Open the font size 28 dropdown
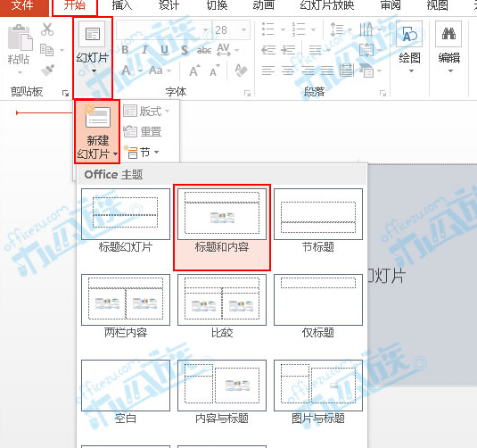Screen dimensions: 477x448 pos(243,29)
